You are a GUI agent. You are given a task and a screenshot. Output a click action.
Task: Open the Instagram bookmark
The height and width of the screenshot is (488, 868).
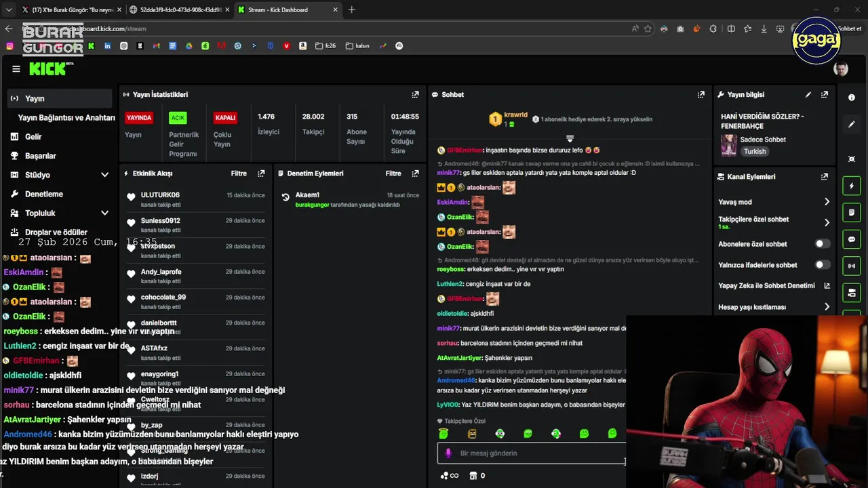pos(9,46)
